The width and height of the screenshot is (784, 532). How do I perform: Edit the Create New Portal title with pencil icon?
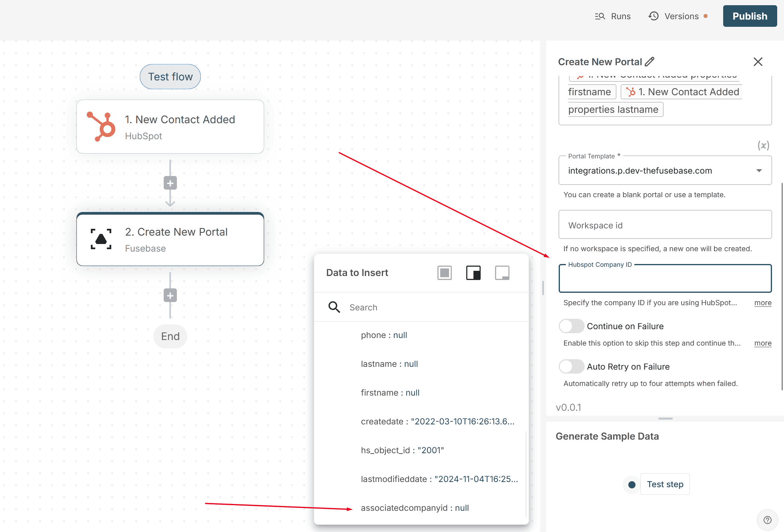point(650,62)
